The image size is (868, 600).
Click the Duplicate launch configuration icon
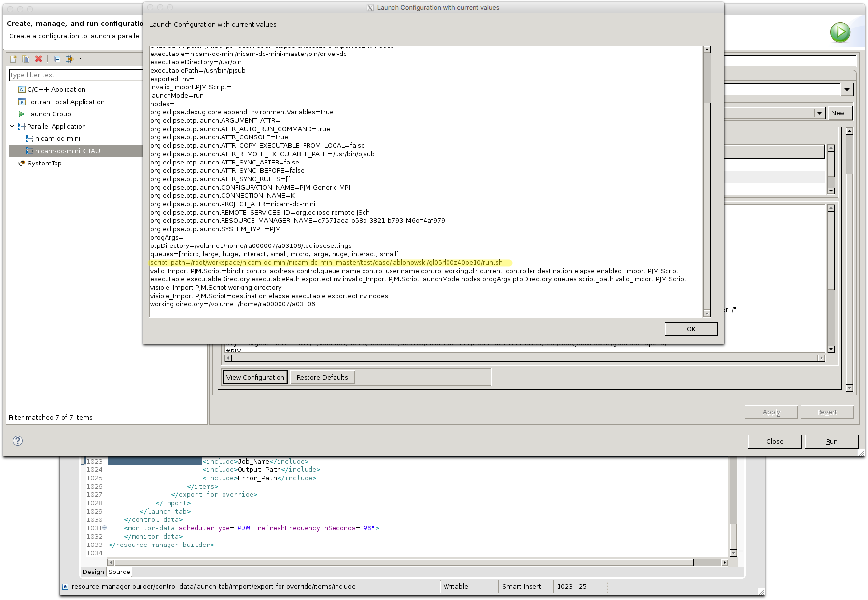(26, 59)
